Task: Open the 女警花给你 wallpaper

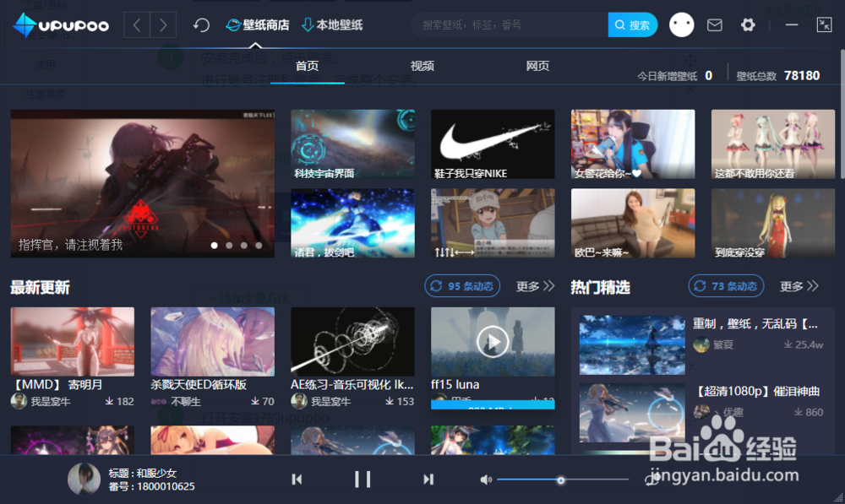Action: click(x=633, y=144)
